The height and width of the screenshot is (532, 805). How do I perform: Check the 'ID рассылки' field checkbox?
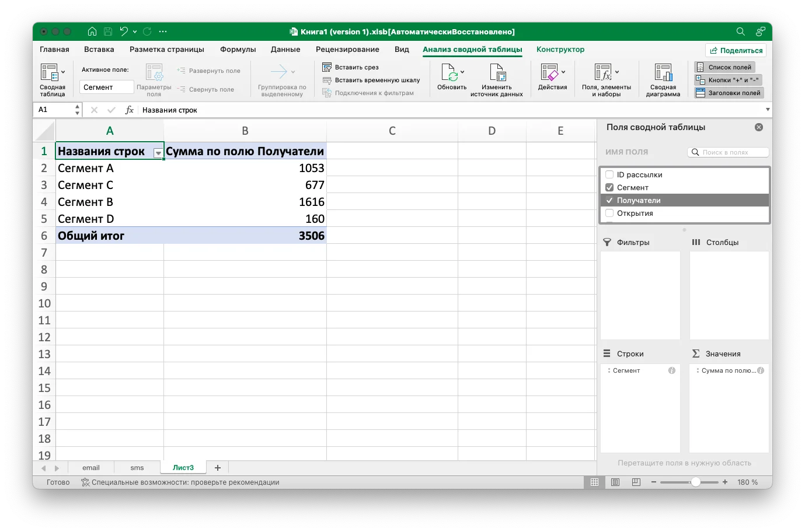click(x=609, y=174)
